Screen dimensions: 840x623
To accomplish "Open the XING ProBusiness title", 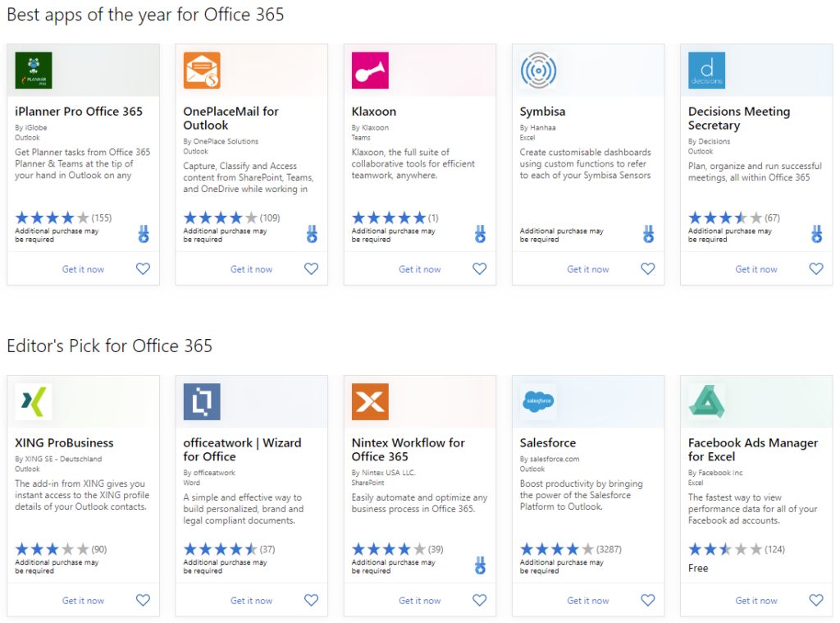I will tap(64, 443).
